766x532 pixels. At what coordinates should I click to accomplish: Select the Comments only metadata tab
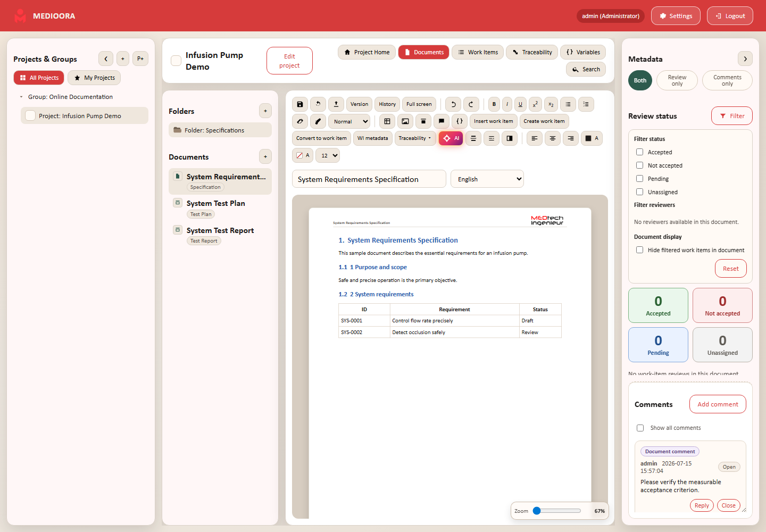(x=727, y=80)
